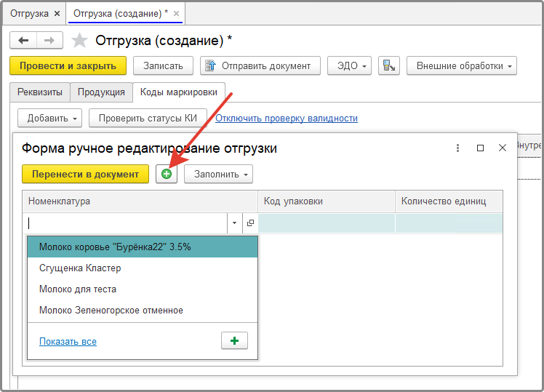Select Молоко коровье "Бурёнка22" 3.5% item
Screen dimensions: 544x392
coord(143,247)
